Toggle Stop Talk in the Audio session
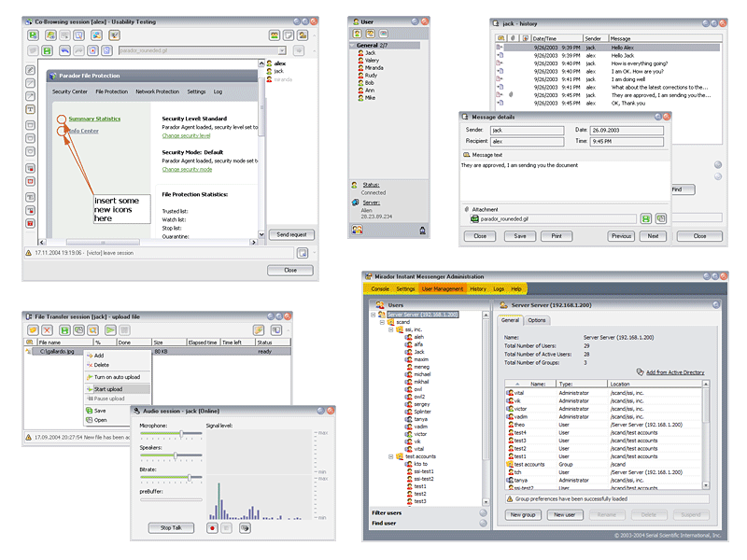 point(172,527)
